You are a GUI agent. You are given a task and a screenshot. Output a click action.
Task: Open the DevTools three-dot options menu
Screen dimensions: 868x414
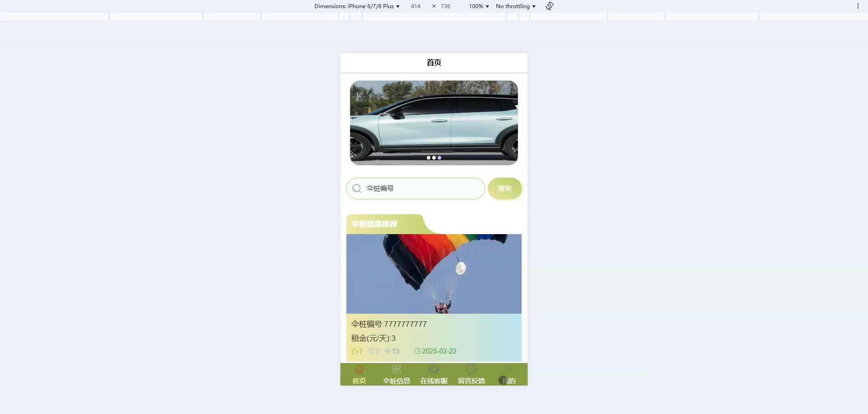click(858, 6)
